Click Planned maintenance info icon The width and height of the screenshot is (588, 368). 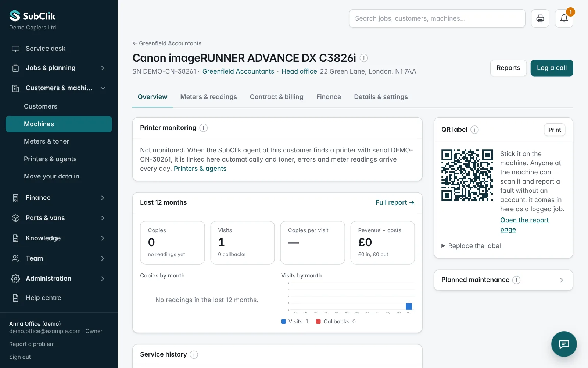(516, 280)
